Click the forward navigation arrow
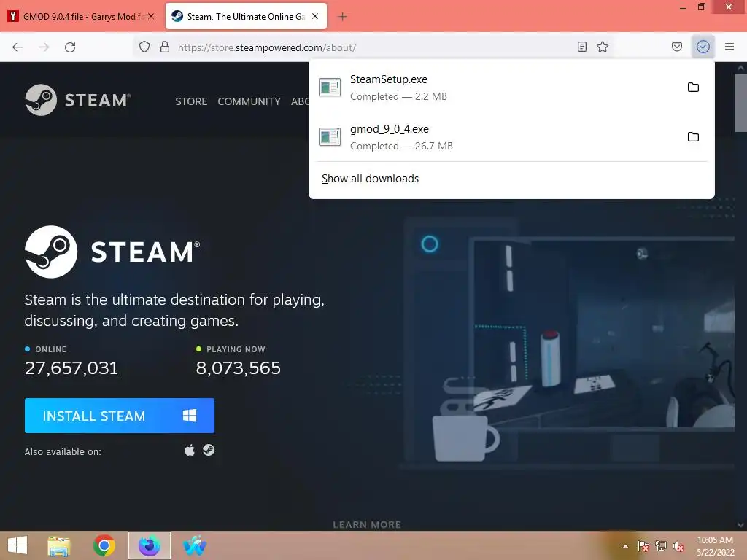 [x=44, y=47]
